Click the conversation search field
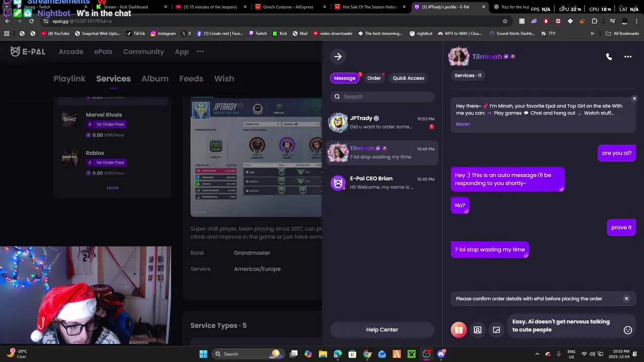Screen dimensions: 644x362 click(x=382, y=97)
